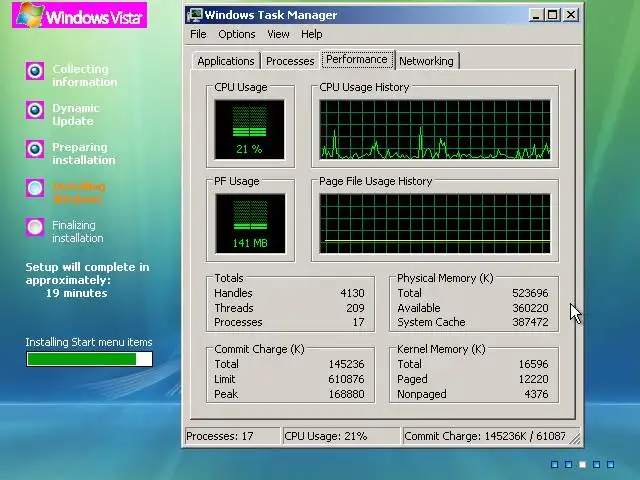Open the View menu
This screenshot has height=480, width=640.
pyautogui.click(x=278, y=34)
